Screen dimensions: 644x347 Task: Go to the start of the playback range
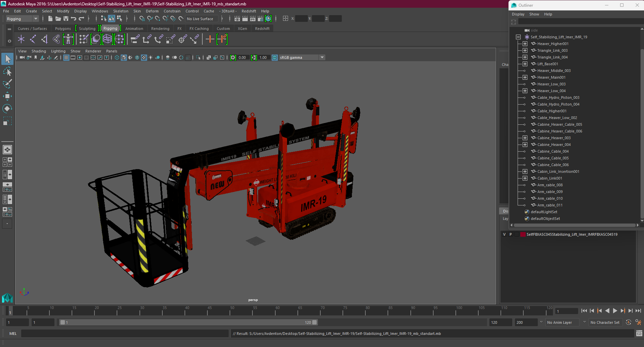click(x=584, y=311)
